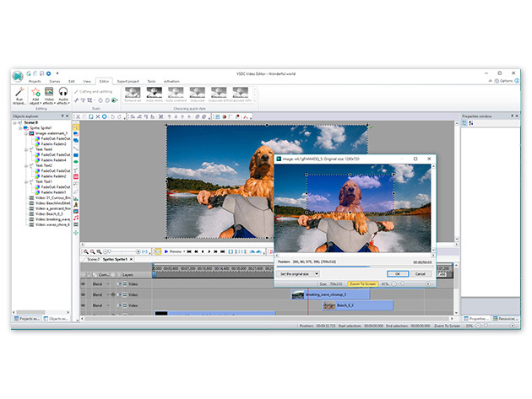The height and width of the screenshot is (399, 532).
Task: Click OK in the image crop dialog
Action: click(398, 274)
